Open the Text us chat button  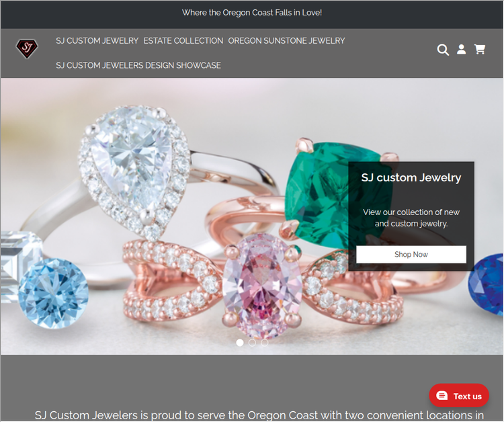tap(459, 396)
